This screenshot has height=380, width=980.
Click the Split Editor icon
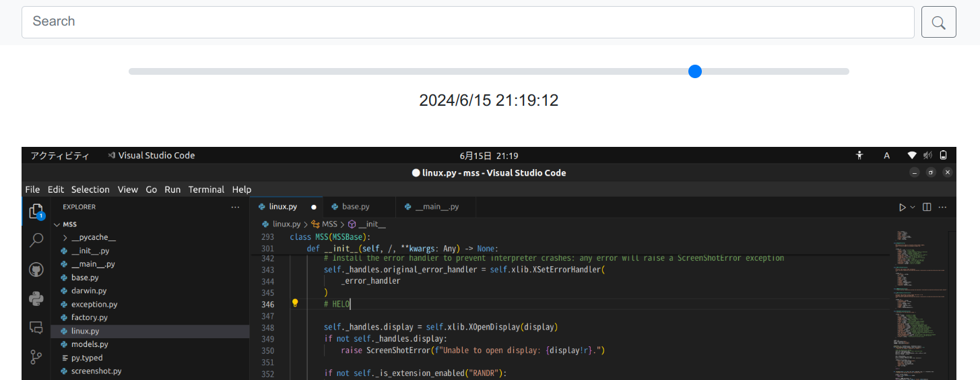[x=927, y=208]
